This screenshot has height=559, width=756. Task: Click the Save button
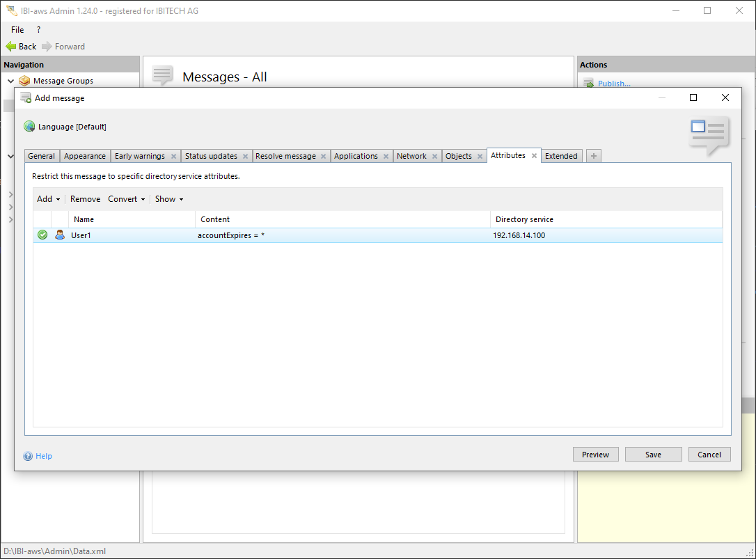point(653,455)
